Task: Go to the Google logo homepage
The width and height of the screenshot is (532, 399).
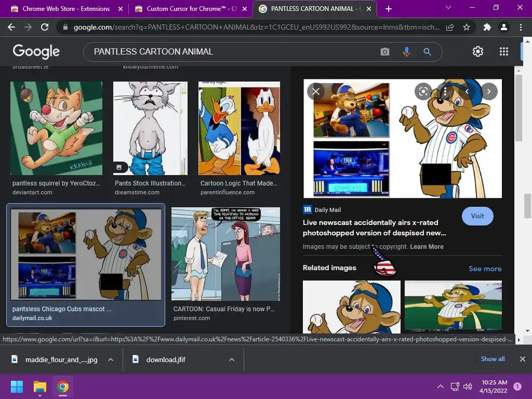Action: 36,51
